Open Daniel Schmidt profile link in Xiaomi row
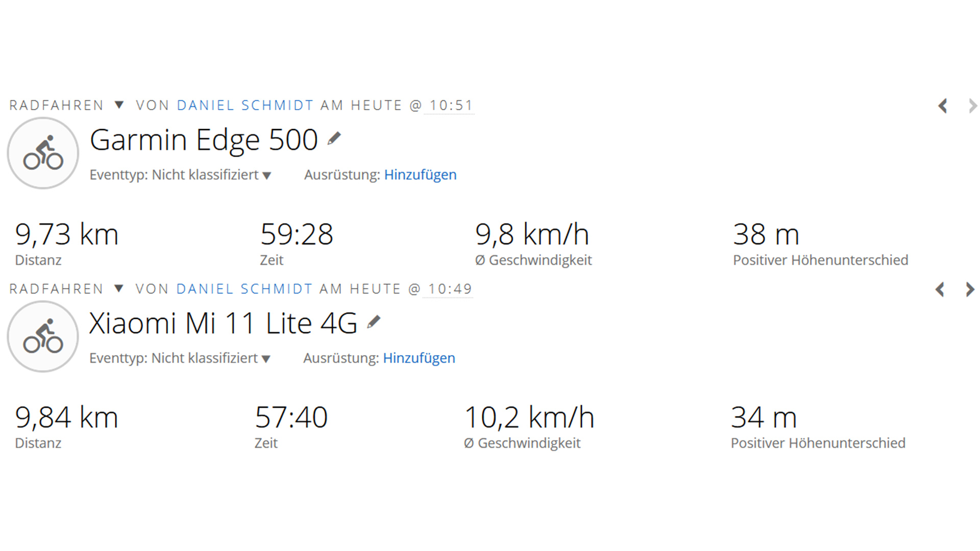 pos(244,289)
